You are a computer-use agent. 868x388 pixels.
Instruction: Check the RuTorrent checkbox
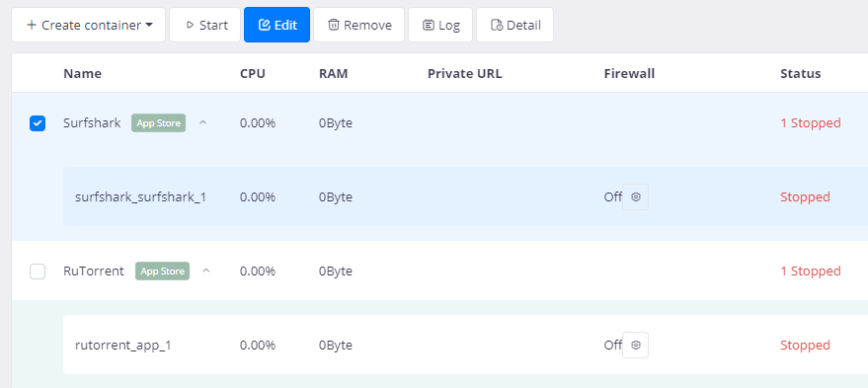[38, 272]
